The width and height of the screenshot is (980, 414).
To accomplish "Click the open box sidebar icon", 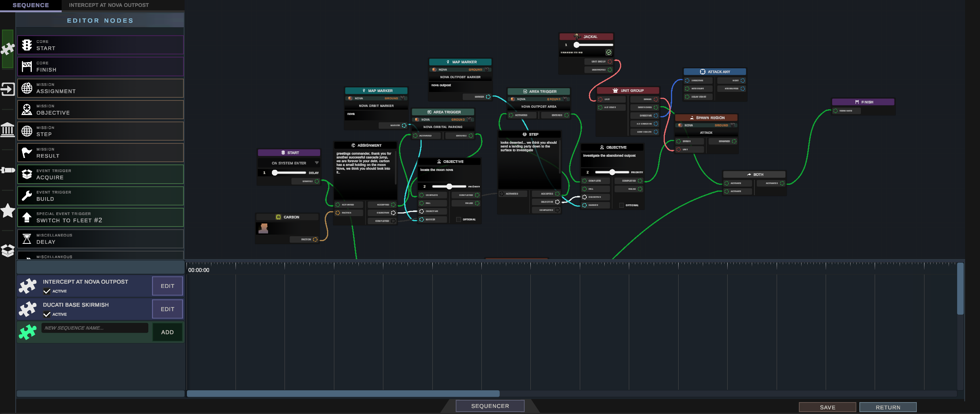I will point(8,251).
